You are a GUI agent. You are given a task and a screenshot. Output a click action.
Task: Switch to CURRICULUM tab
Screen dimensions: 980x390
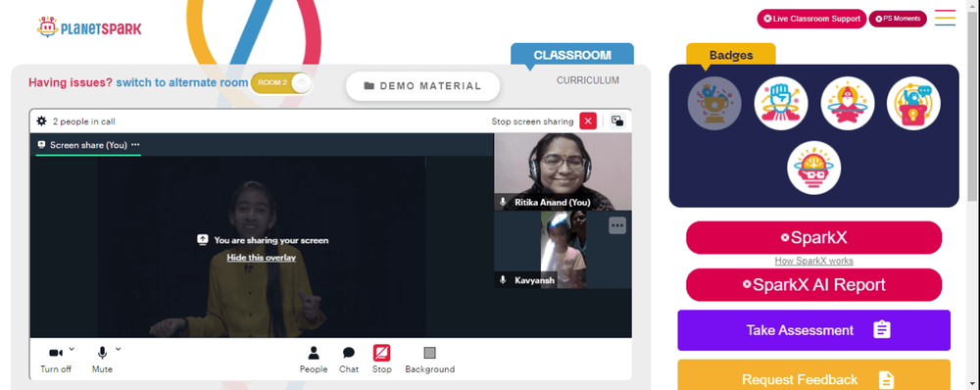coord(588,80)
